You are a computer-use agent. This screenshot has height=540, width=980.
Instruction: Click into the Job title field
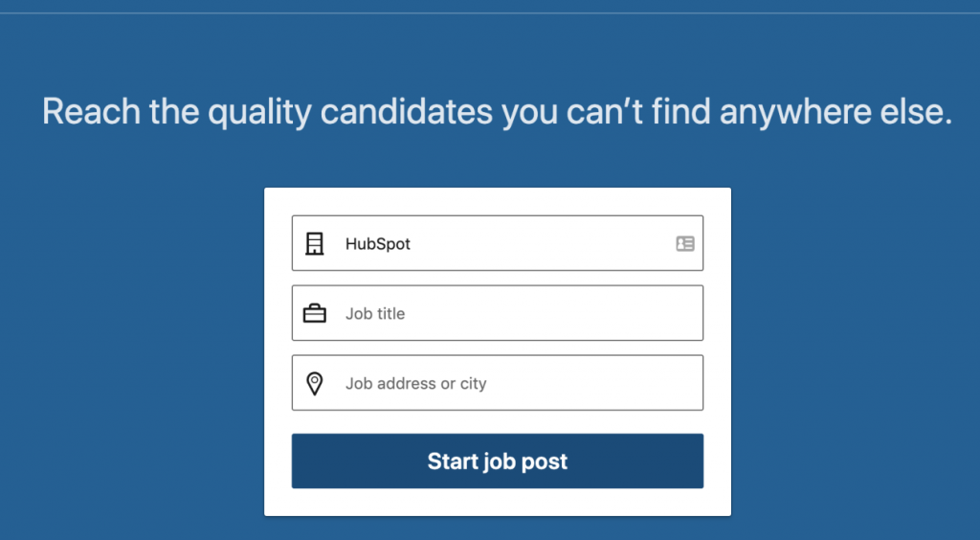pos(498,313)
